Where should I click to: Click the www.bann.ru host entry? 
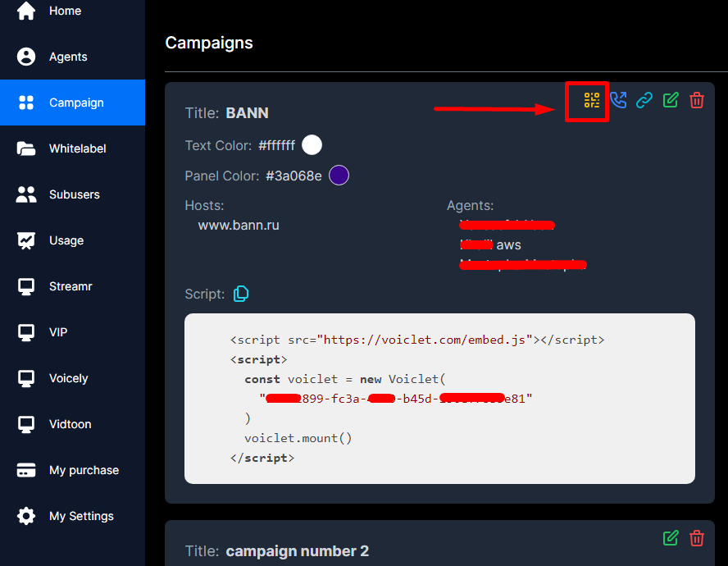239,226
